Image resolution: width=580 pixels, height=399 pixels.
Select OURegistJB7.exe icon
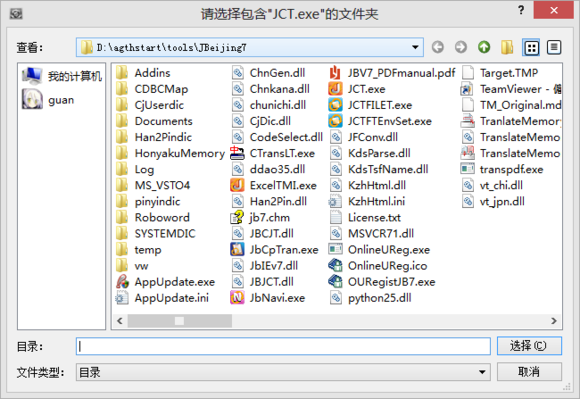click(x=335, y=282)
